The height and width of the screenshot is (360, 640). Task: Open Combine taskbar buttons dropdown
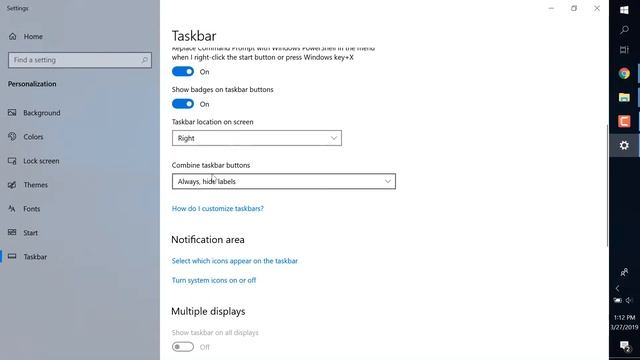(284, 181)
